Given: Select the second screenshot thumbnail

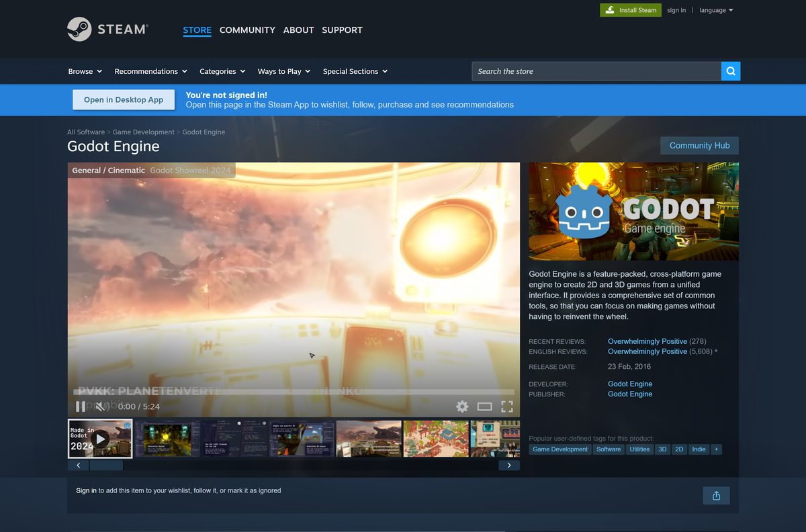Looking at the screenshot, I should [167, 439].
